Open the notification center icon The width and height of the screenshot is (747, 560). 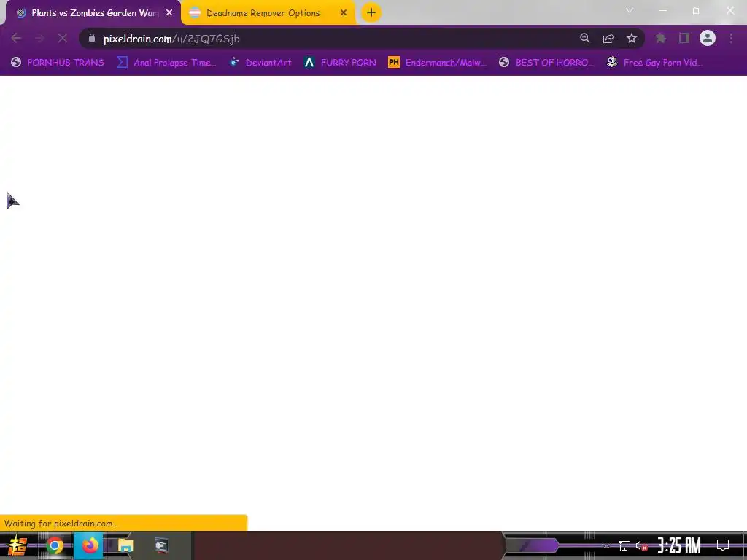coord(723,545)
